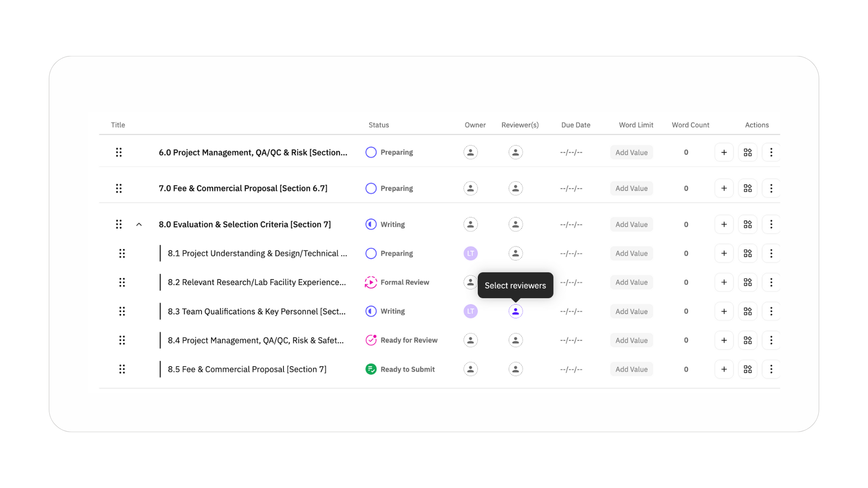Click the Status column header

point(378,125)
